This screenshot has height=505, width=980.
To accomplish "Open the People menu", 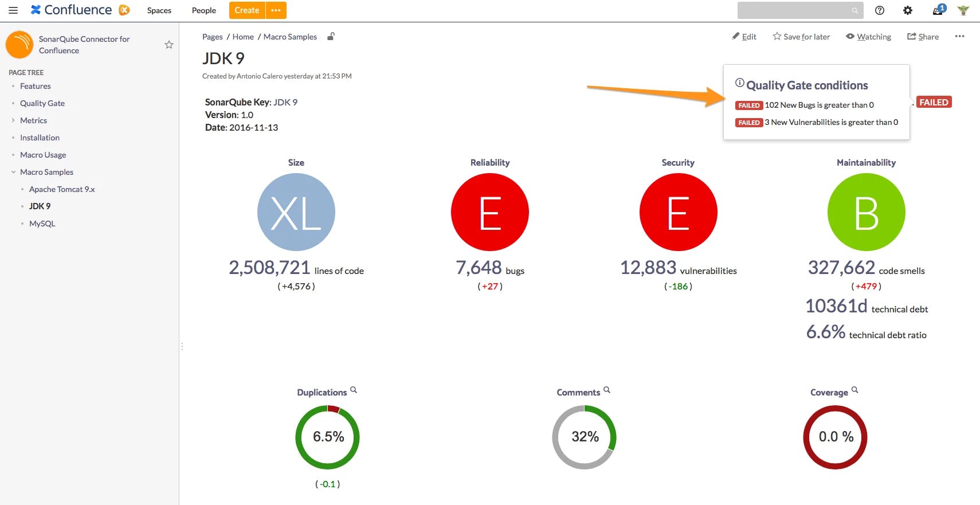I will pyautogui.click(x=204, y=10).
